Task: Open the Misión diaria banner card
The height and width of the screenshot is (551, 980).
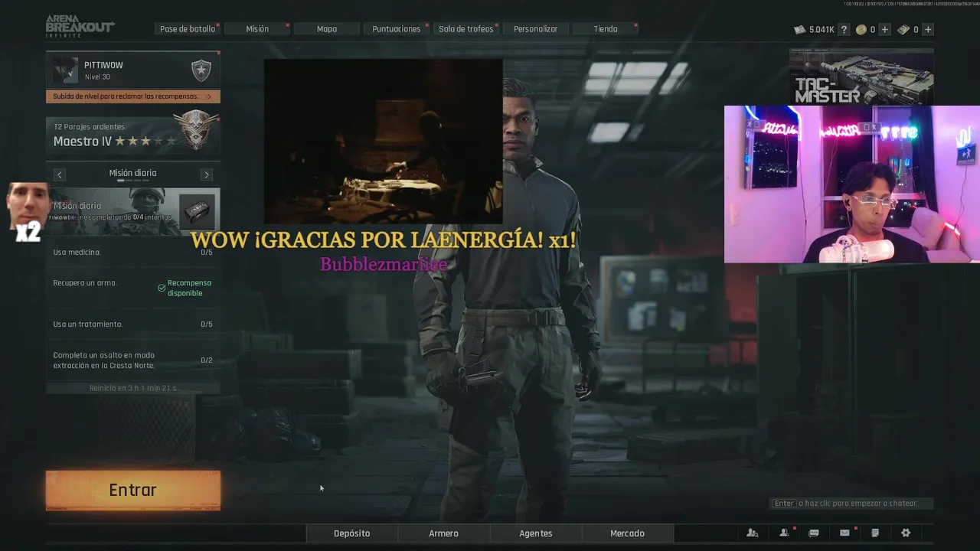Action: click(133, 212)
